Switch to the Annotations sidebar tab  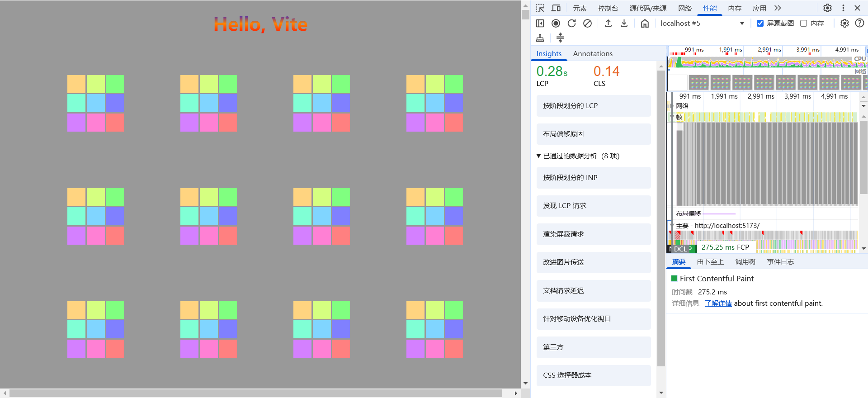pyautogui.click(x=593, y=53)
